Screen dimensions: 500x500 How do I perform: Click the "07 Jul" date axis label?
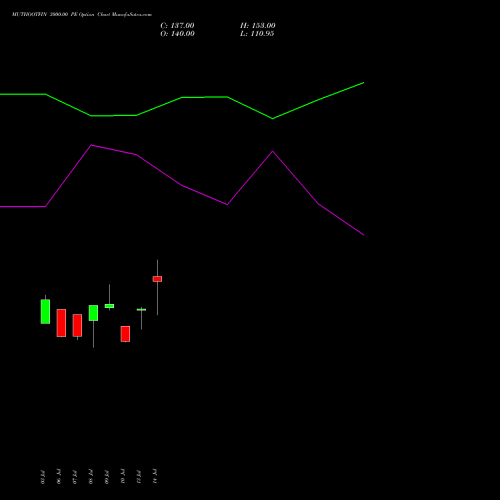(75, 477)
